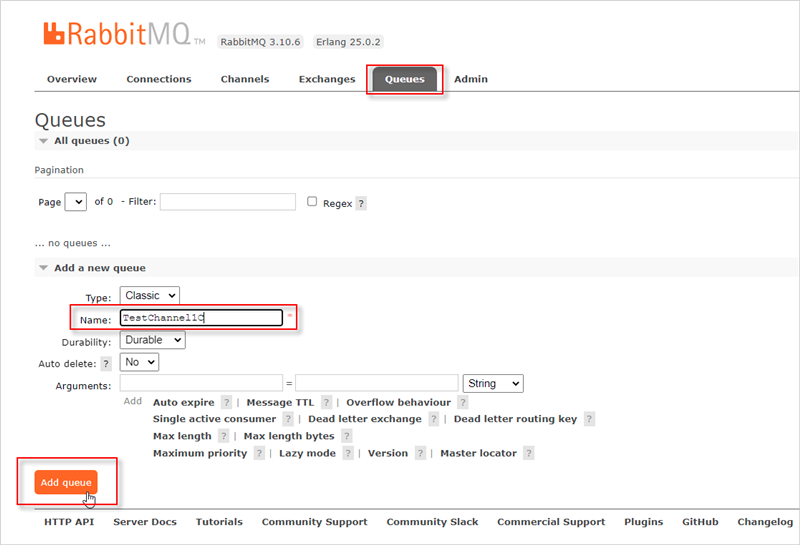The width and height of the screenshot is (800, 545).
Task: Open the Auto delete dropdown
Action: (x=139, y=362)
